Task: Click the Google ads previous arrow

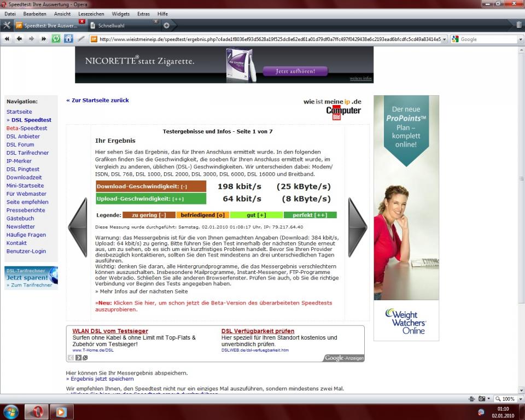Action: click(x=71, y=358)
